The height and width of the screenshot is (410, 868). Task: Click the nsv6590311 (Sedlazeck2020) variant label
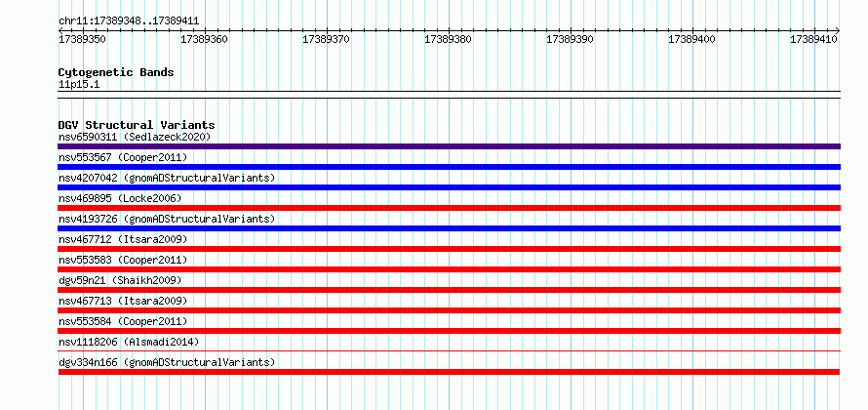pyautogui.click(x=135, y=137)
